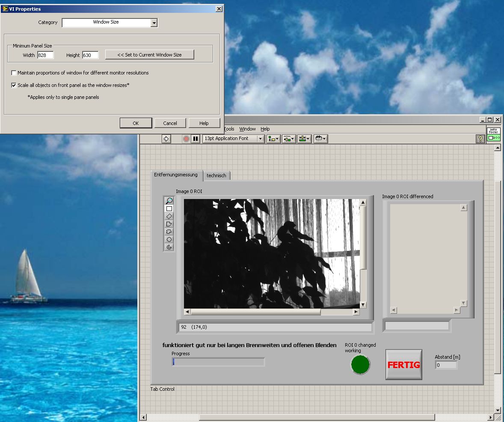Click the funktioniert gut nur bei langen note

tap(249, 345)
